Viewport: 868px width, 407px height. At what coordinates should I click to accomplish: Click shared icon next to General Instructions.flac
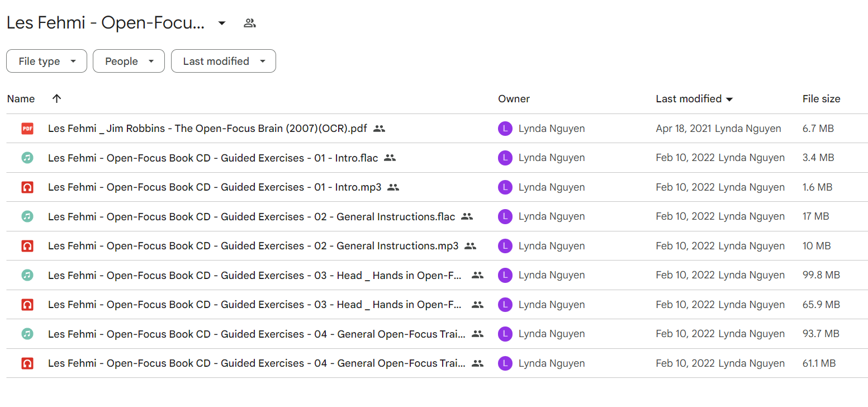pyautogui.click(x=467, y=216)
